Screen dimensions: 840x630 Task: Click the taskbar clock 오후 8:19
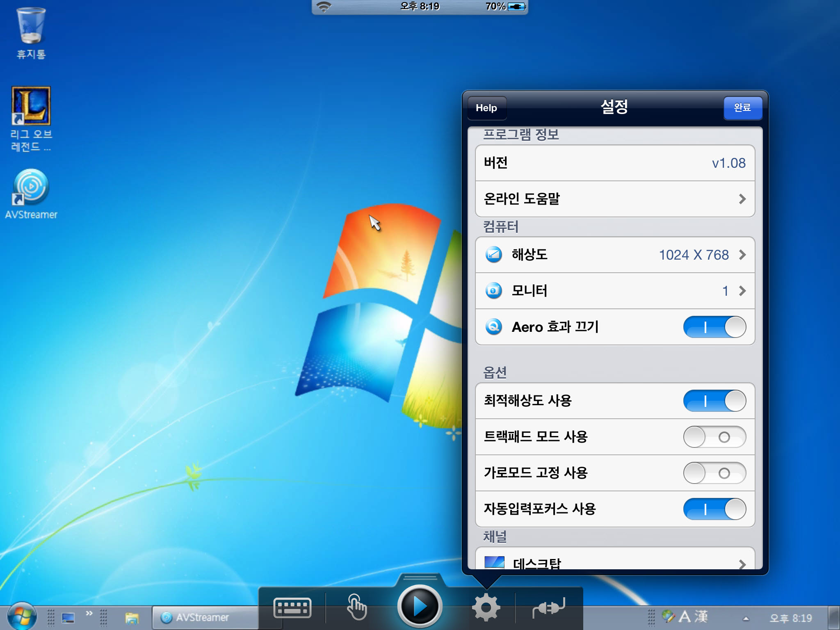pos(790,618)
